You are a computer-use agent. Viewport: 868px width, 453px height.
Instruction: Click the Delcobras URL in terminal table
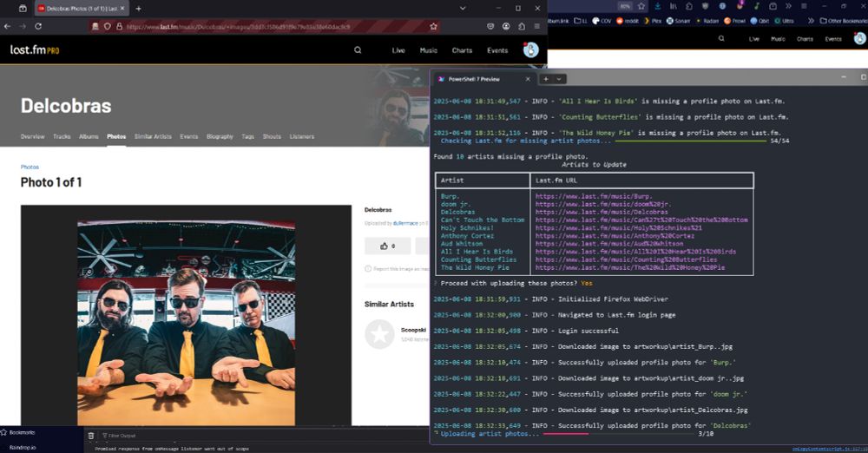click(x=602, y=212)
